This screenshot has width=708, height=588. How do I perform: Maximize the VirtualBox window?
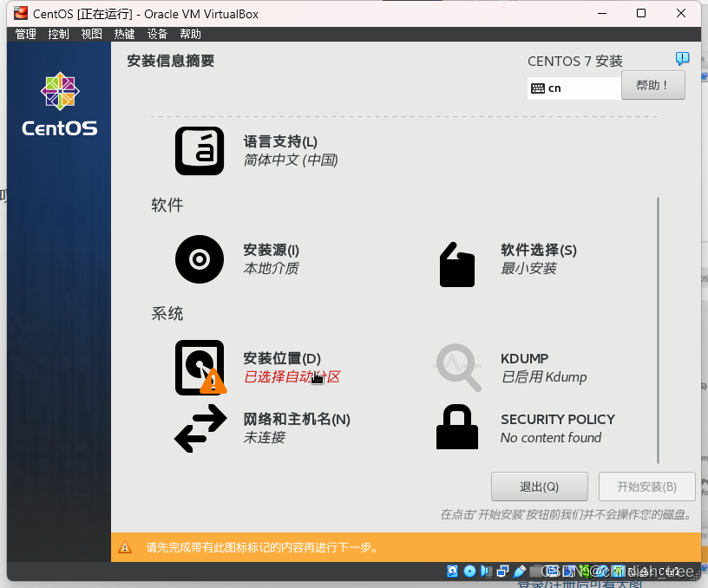(641, 13)
